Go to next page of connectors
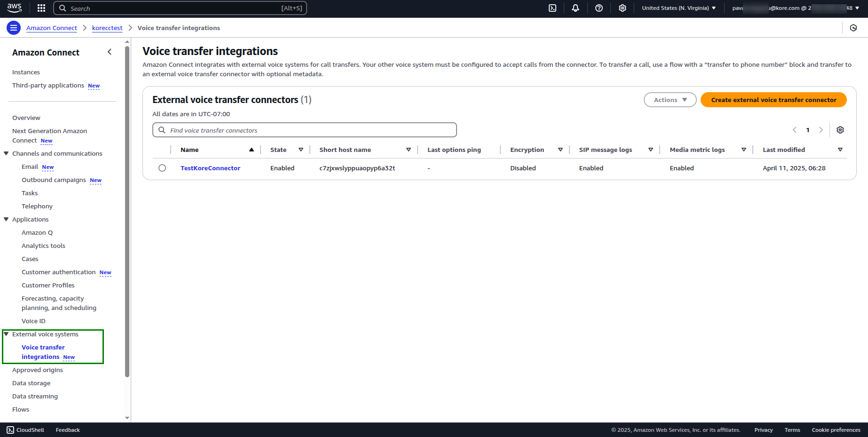This screenshot has height=437, width=868. 821,130
